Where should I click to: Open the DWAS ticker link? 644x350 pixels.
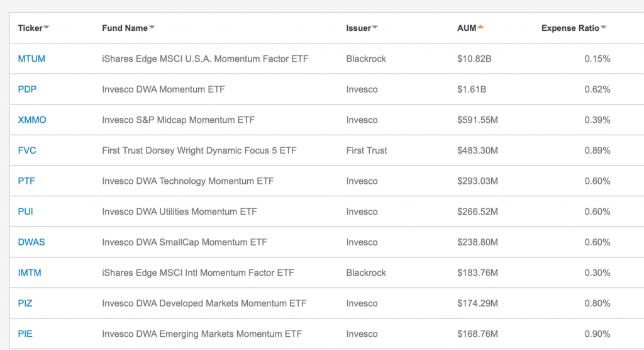[31, 242]
